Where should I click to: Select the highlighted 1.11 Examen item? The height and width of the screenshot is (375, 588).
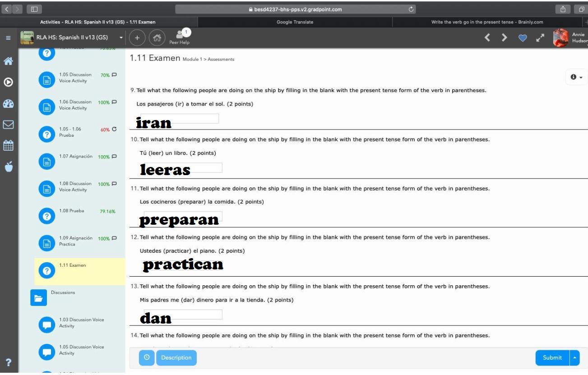point(79,271)
